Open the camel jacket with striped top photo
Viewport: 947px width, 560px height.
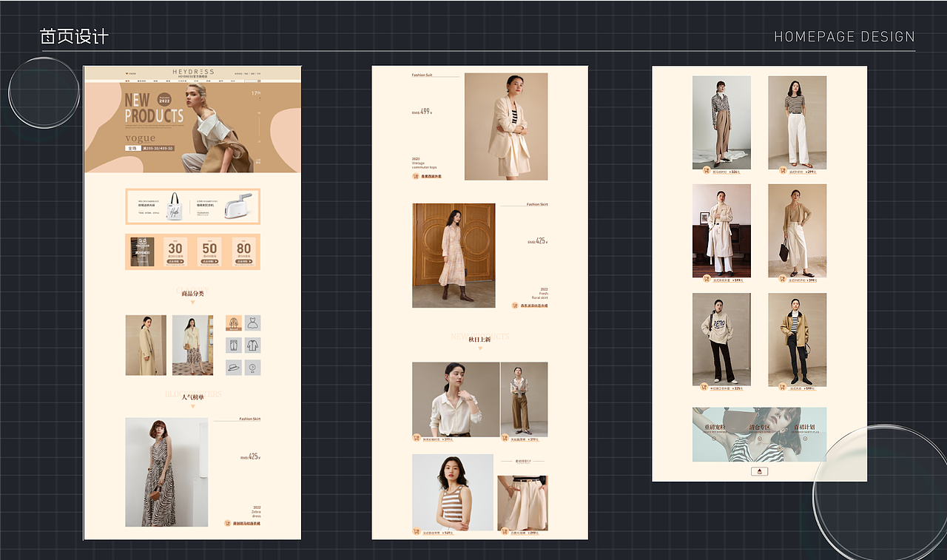click(x=797, y=340)
